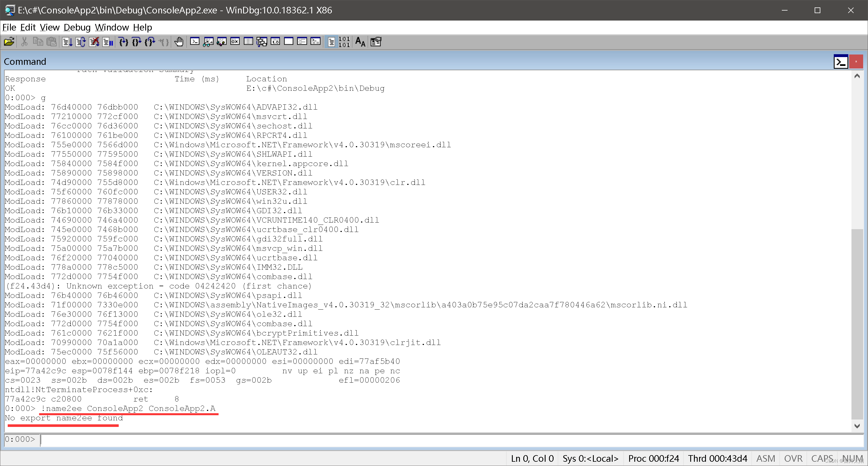Open the View menu

(50, 27)
